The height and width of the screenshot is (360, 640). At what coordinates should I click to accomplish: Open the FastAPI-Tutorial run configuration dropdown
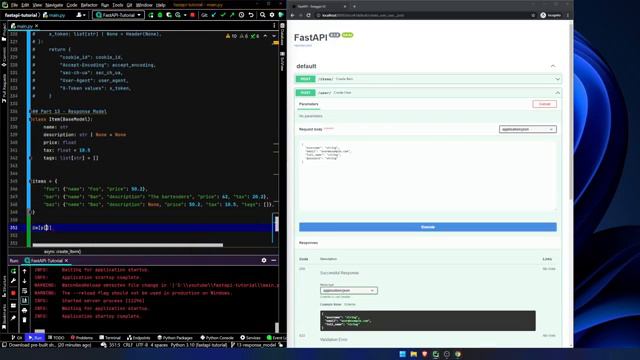click(118, 15)
